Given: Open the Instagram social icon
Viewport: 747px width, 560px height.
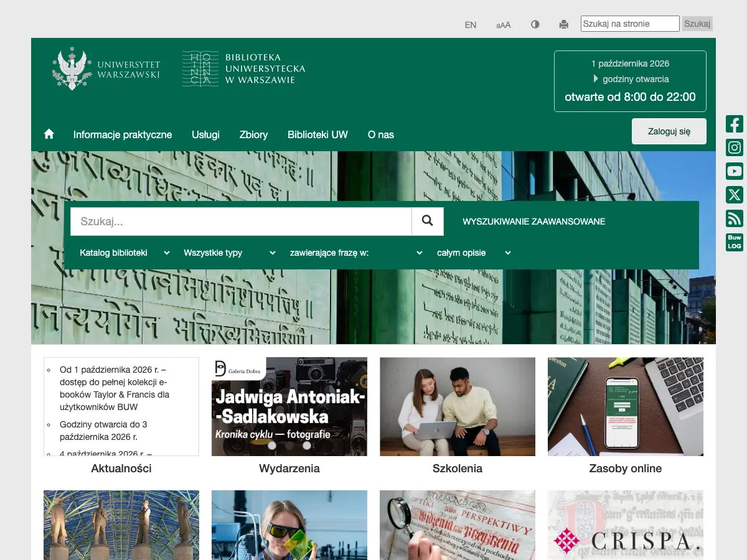Looking at the screenshot, I should pyautogui.click(x=735, y=147).
